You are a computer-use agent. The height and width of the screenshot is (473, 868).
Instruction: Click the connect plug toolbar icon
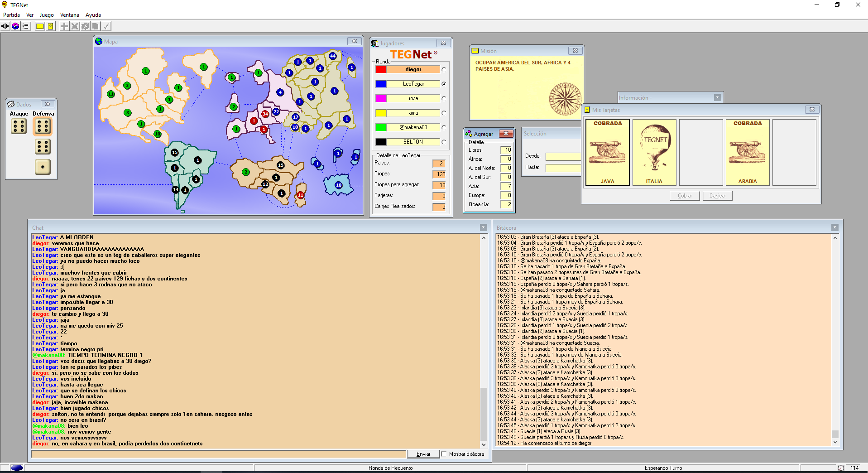5,26
